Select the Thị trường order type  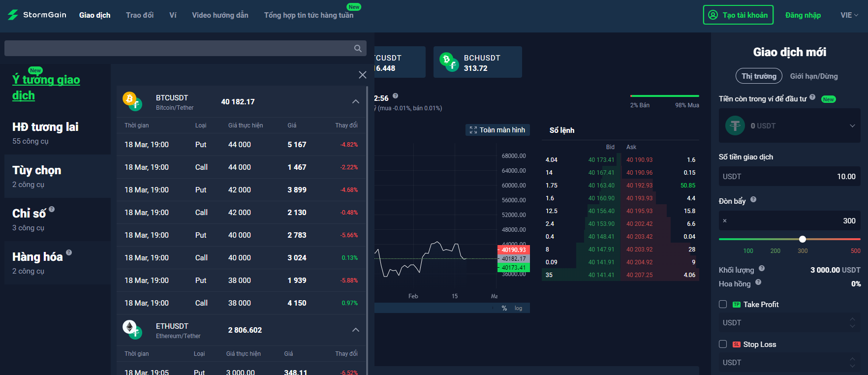tap(759, 76)
